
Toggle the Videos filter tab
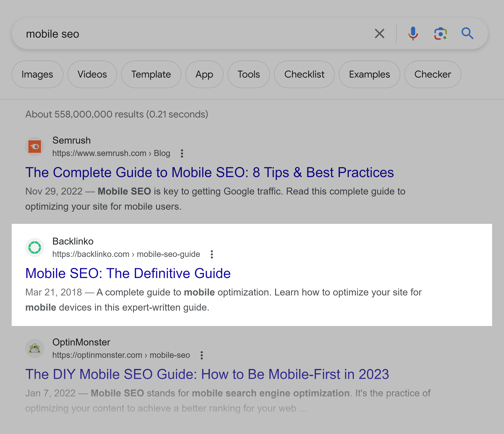coord(92,74)
